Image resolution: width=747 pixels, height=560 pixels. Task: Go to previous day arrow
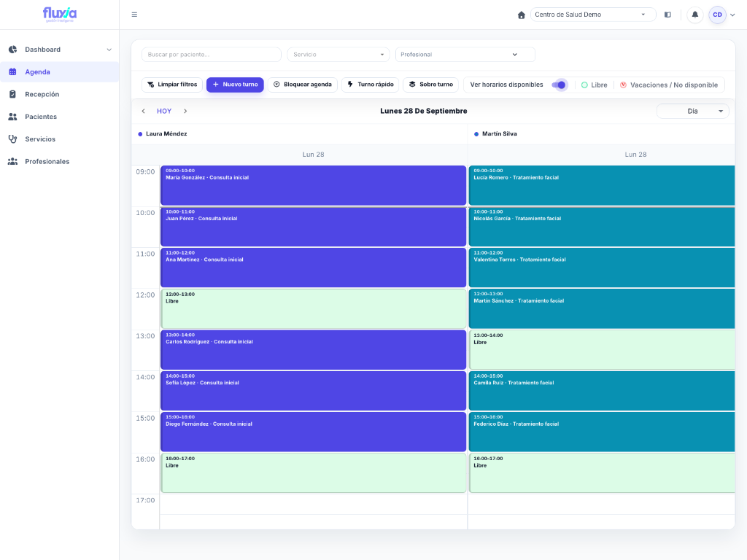pyautogui.click(x=144, y=111)
